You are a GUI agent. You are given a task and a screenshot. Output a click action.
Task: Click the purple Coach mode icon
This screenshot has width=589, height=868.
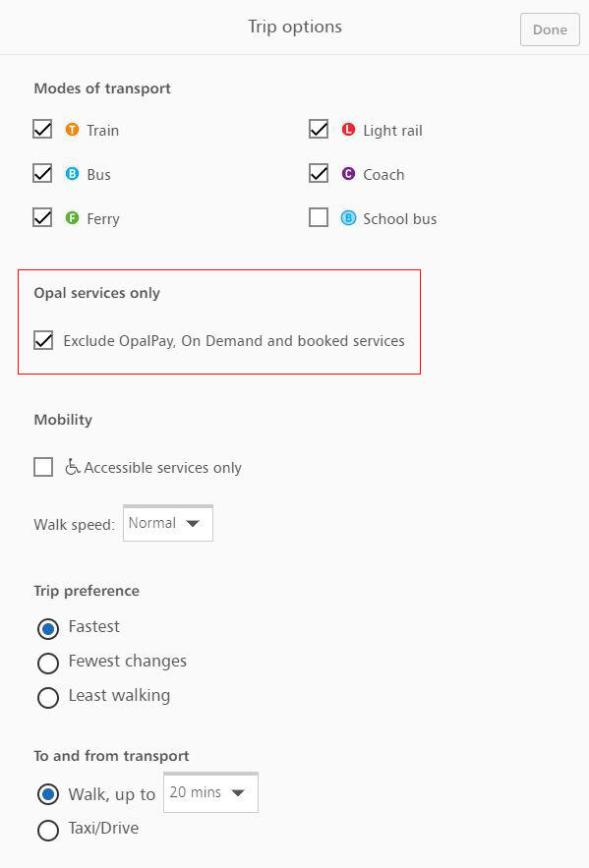pos(348,174)
